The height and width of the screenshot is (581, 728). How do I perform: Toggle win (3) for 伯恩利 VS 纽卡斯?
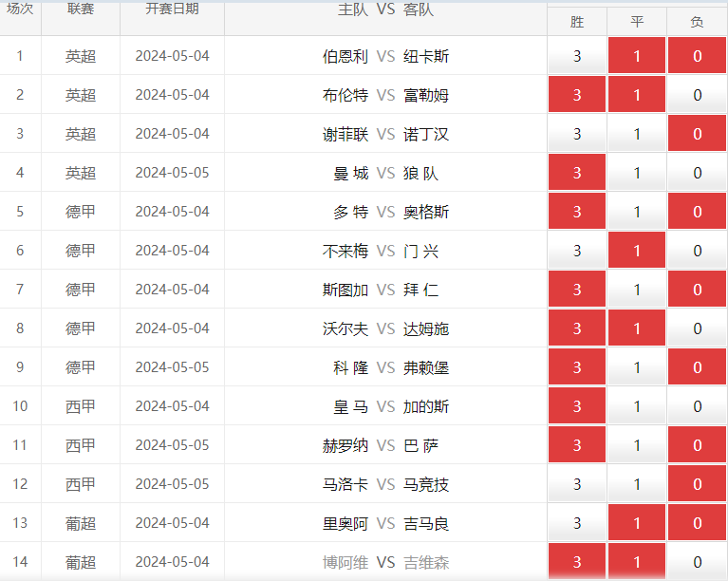click(x=577, y=56)
